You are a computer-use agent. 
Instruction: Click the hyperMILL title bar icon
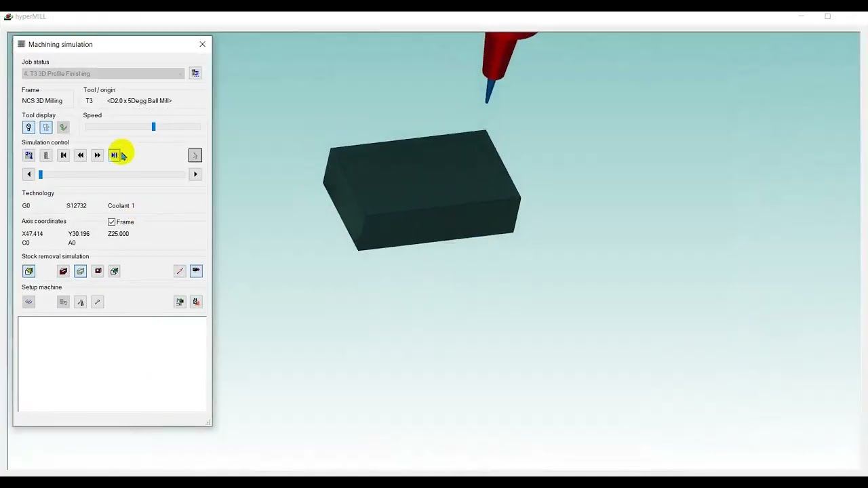8,16
